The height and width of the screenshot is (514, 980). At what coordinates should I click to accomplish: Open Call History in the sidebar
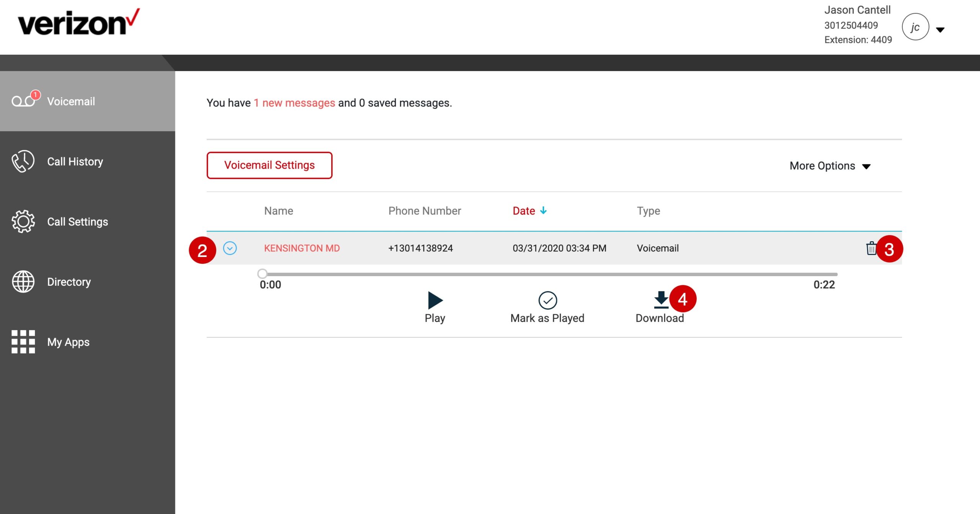click(x=87, y=161)
